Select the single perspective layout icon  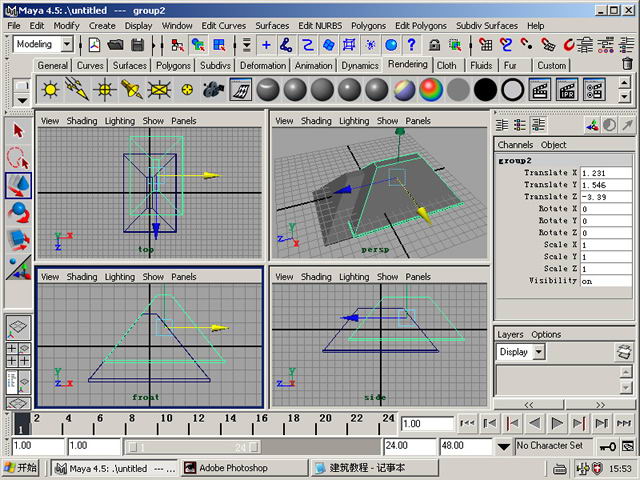[x=18, y=327]
